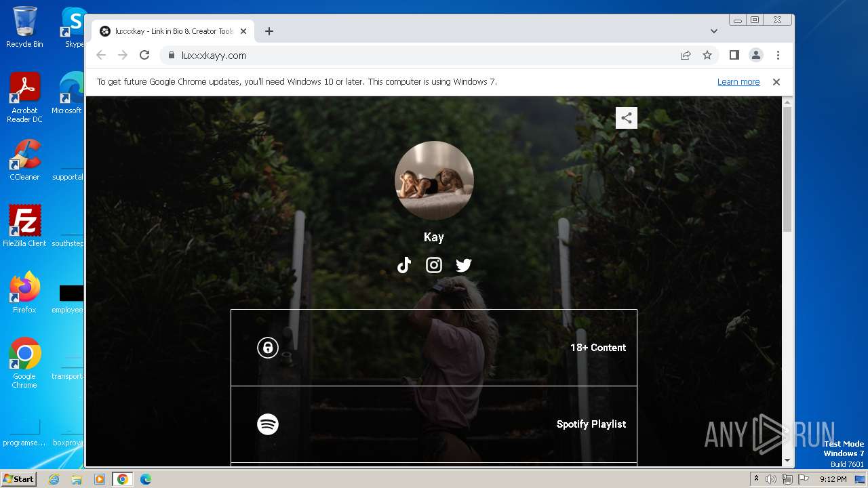This screenshot has height=488, width=868.
Task: Open Microsoft Edge from the taskbar
Action: [x=146, y=479]
